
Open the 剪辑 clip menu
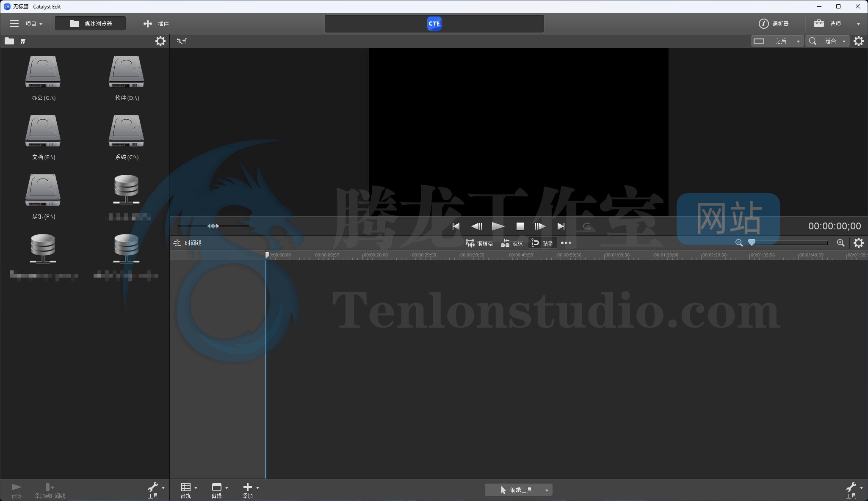point(219,490)
